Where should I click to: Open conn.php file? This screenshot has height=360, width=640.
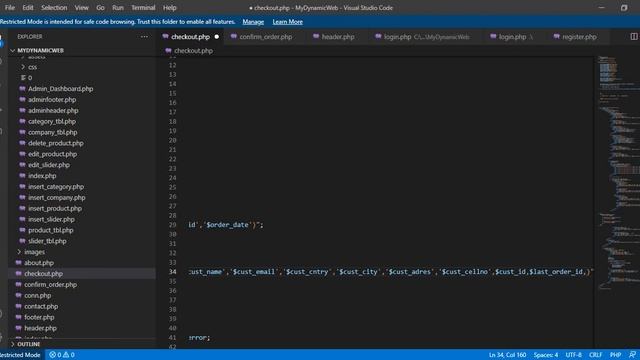click(x=38, y=296)
